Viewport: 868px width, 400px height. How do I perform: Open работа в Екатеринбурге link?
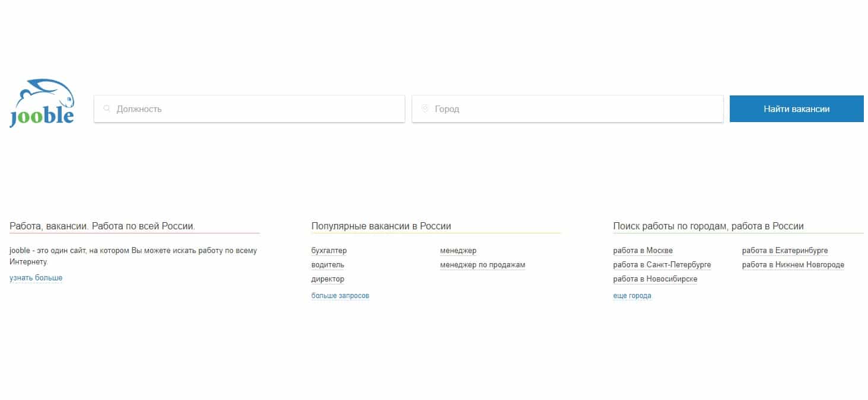[x=785, y=251]
